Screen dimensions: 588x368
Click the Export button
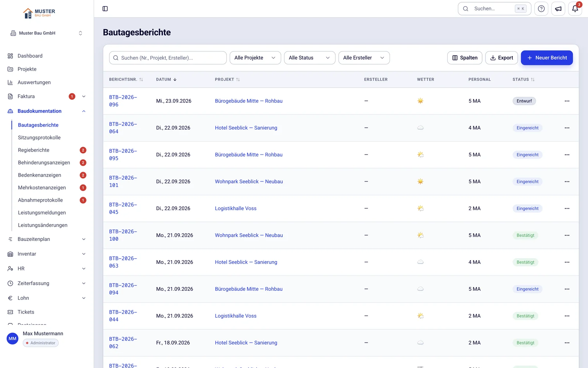(x=502, y=58)
